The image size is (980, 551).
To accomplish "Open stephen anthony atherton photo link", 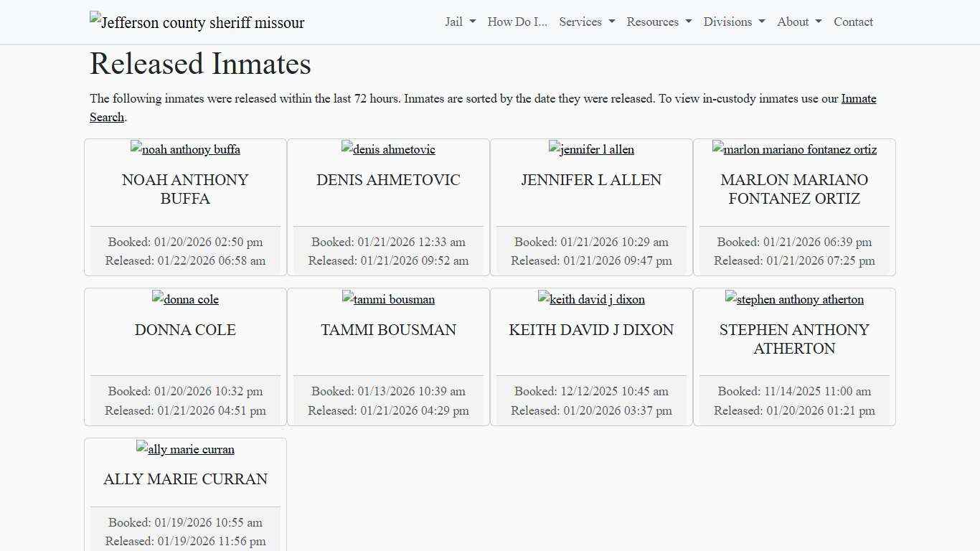I will 794,299.
